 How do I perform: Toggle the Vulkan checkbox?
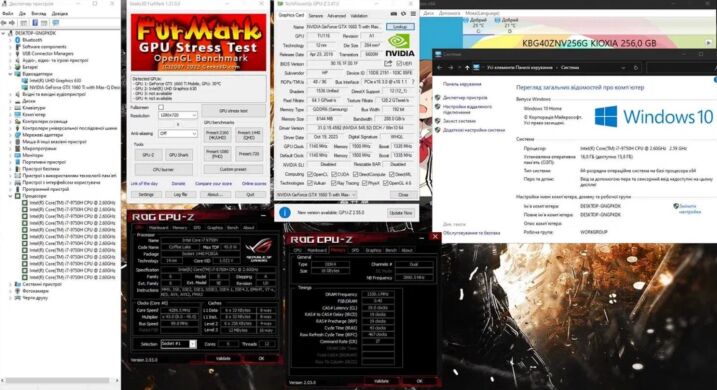(x=310, y=183)
